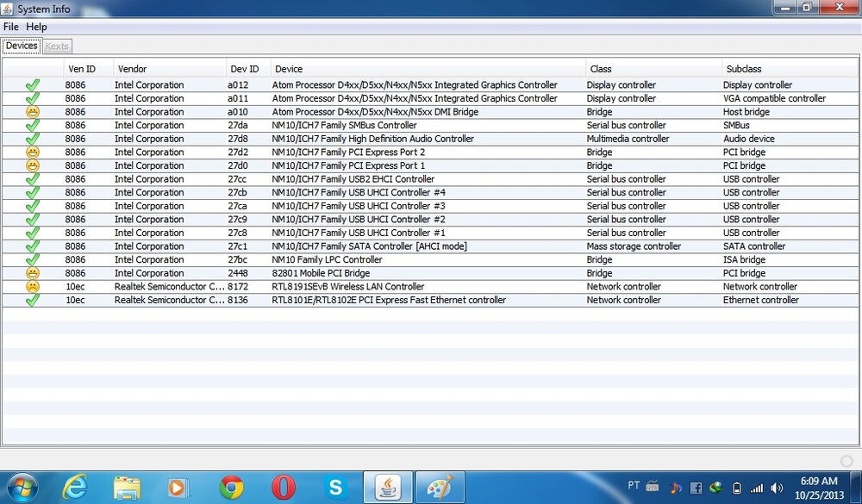The width and height of the screenshot is (862, 504).
Task: Click the Dev ID column header
Action: pyautogui.click(x=244, y=69)
